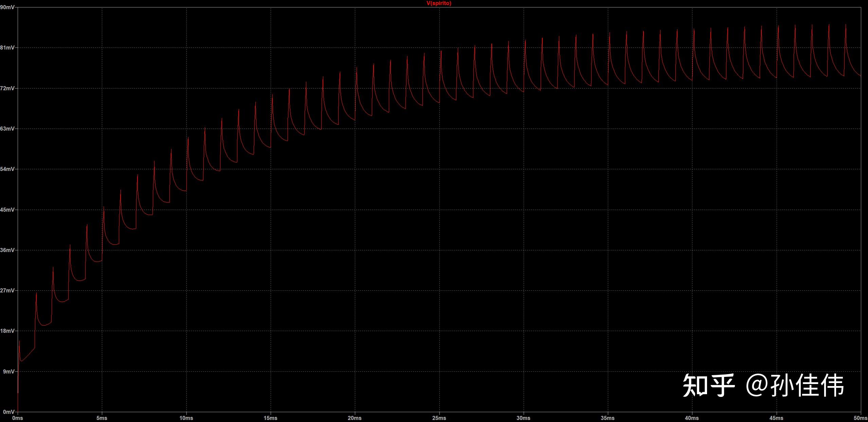Click the 25ms time axis label
The height and width of the screenshot is (422, 868).
pos(439,418)
